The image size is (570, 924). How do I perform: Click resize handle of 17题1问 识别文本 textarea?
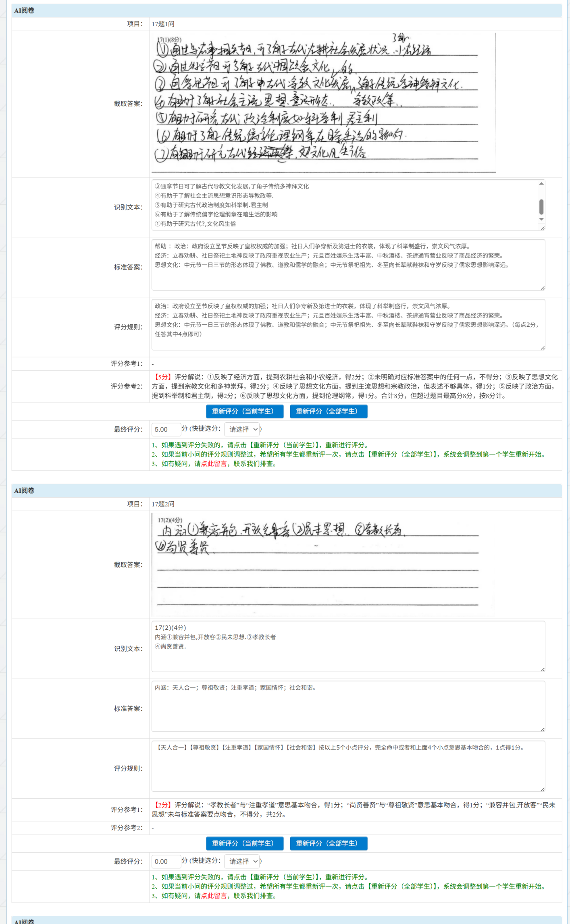pyautogui.click(x=543, y=228)
